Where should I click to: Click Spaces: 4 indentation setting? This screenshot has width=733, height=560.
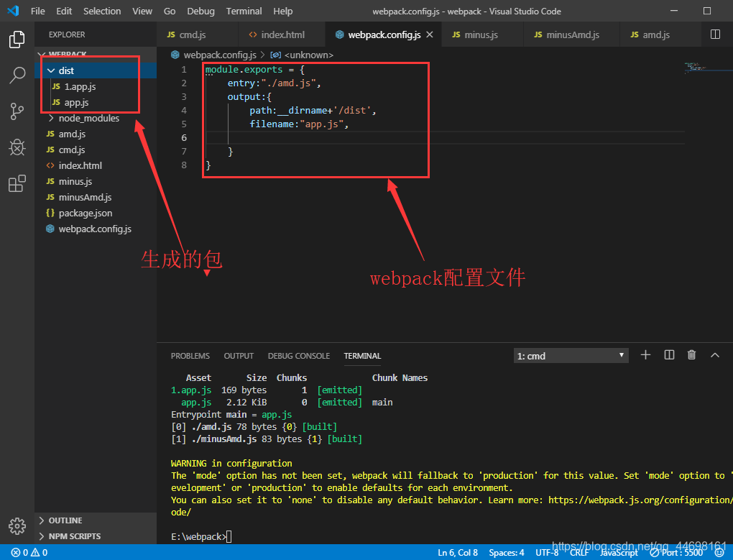(x=507, y=553)
